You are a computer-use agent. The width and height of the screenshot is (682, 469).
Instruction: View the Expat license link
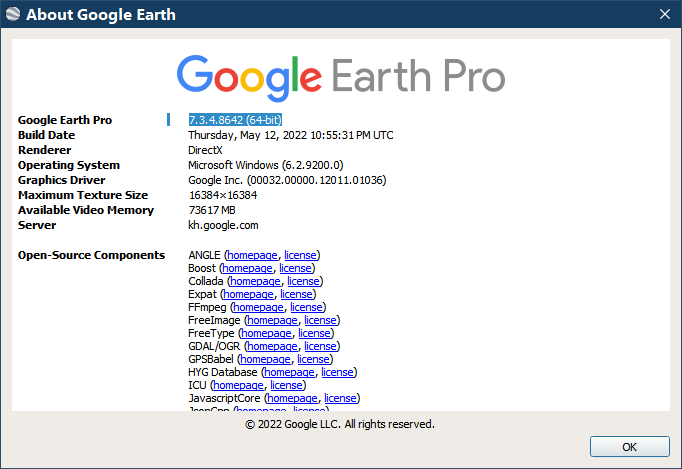point(297,294)
